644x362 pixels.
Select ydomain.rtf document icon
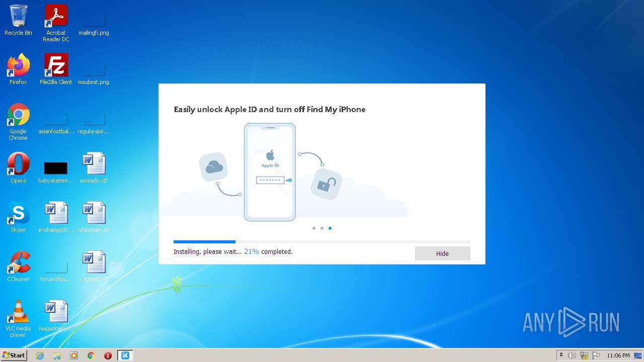pos(94,266)
